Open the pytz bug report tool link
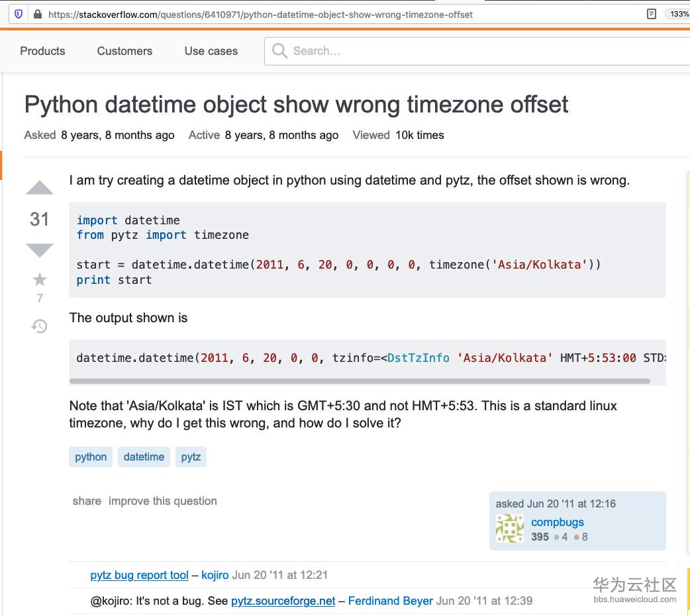The width and height of the screenshot is (690, 616). point(139,575)
